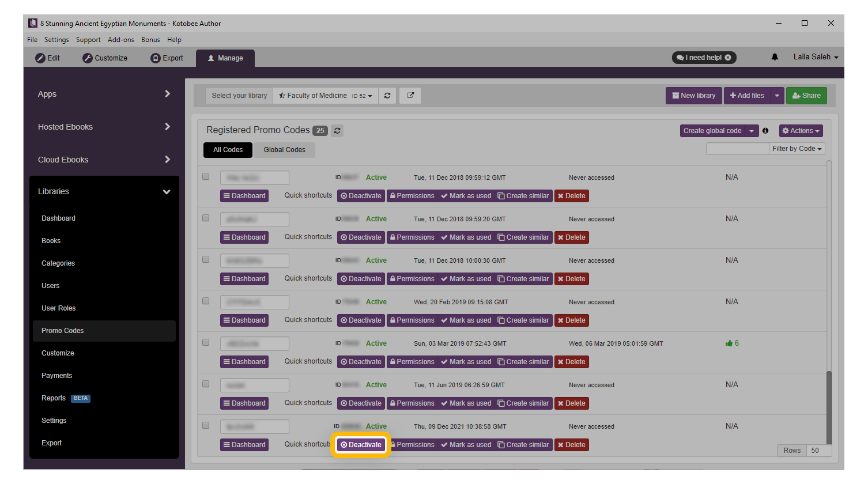Click the notifications bell icon
868x484 pixels.
[775, 57]
